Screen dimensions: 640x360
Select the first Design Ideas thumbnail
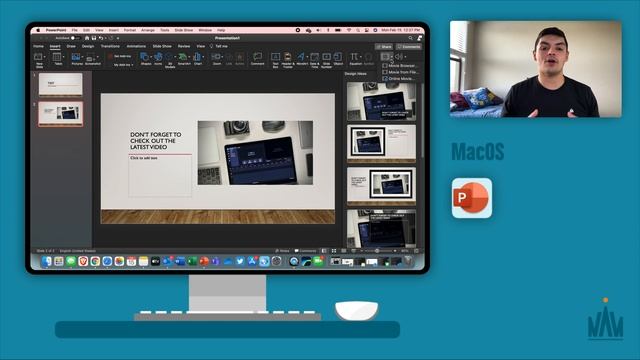(381, 101)
